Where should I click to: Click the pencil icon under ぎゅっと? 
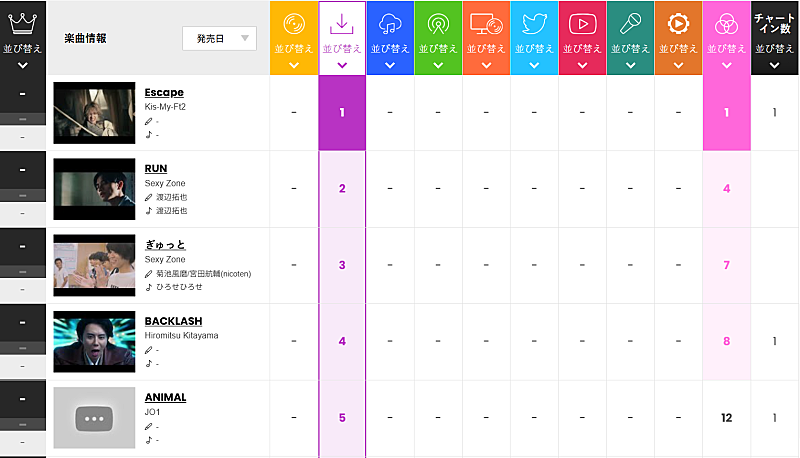point(148,274)
